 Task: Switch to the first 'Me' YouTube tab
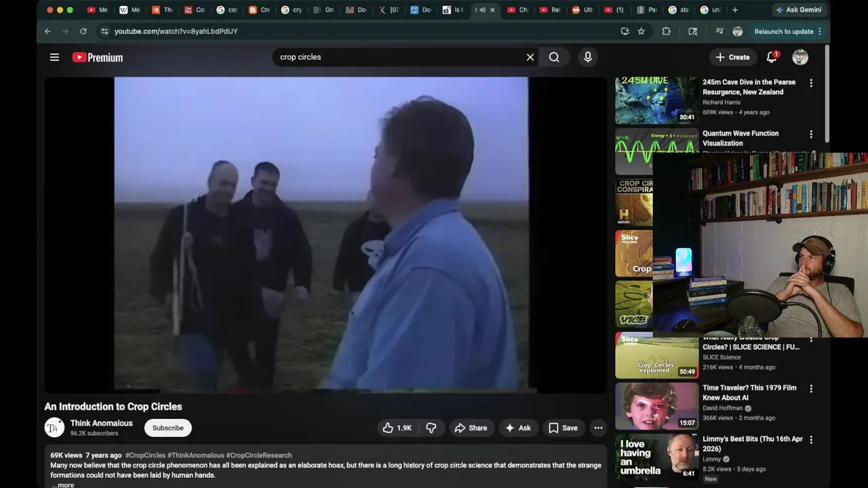click(x=98, y=10)
